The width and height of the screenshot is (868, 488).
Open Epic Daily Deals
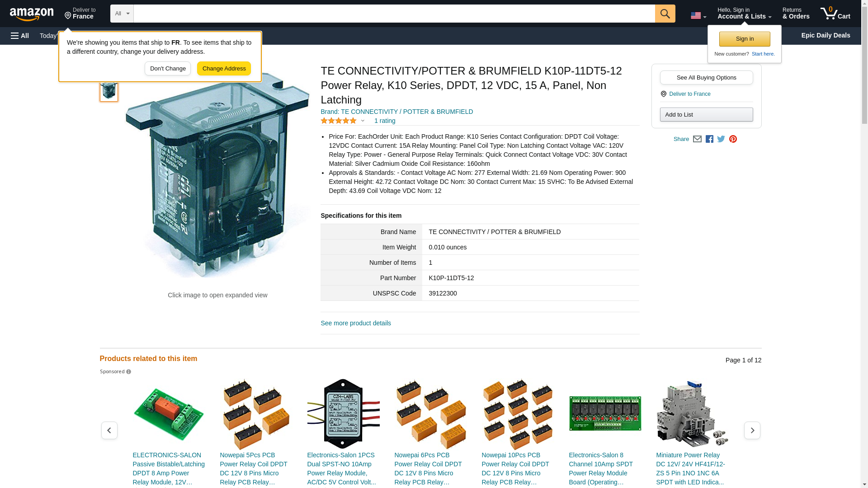[825, 35]
